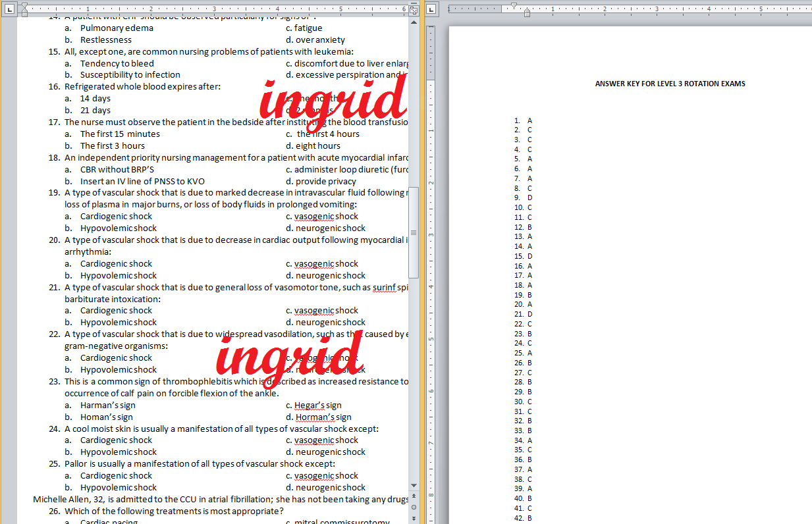Click answer key row '21. D'
This screenshot has width=812, height=524.
click(523, 314)
